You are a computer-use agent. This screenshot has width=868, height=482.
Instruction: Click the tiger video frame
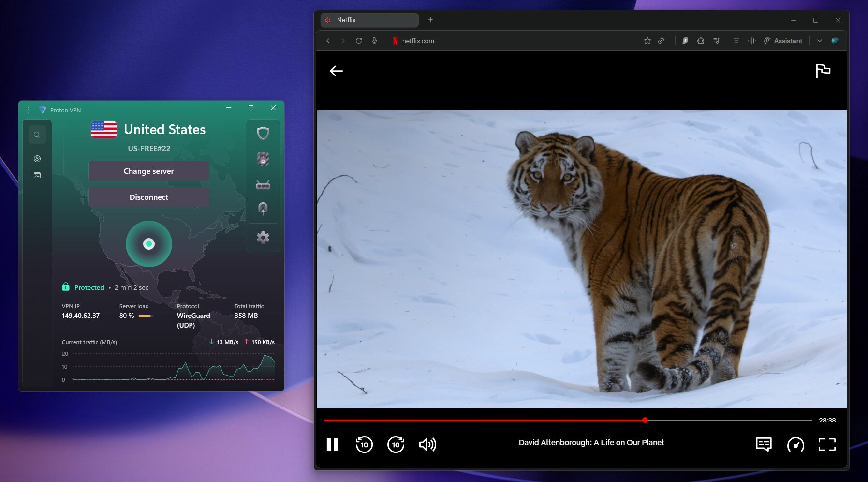pos(582,259)
